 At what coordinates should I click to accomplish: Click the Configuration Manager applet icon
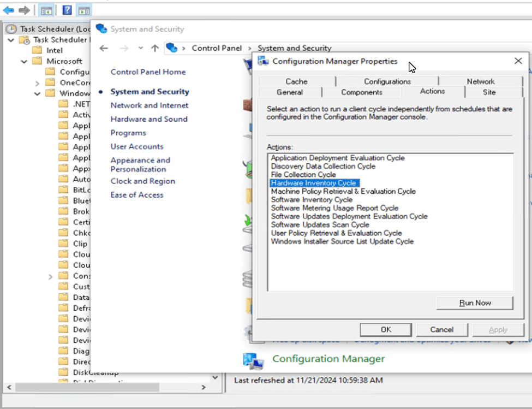click(253, 359)
